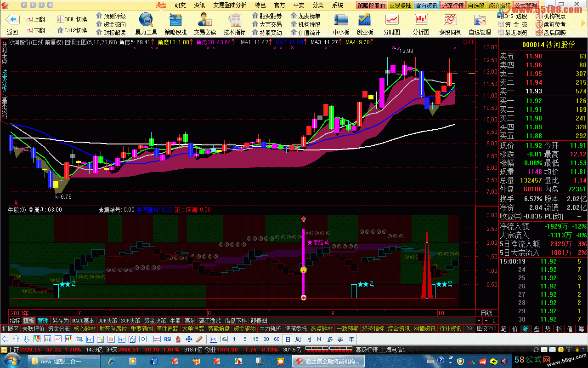Viewport: 588px width, 368px height.
Task: Open 暴力工具 magnifier icon
Action: click(x=146, y=20)
